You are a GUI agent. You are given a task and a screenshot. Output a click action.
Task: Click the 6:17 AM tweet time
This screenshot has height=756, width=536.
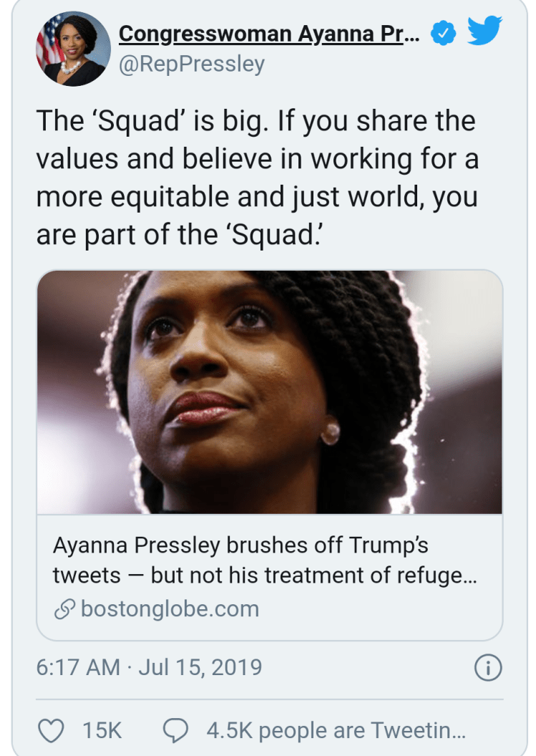[x=78, y=667]
